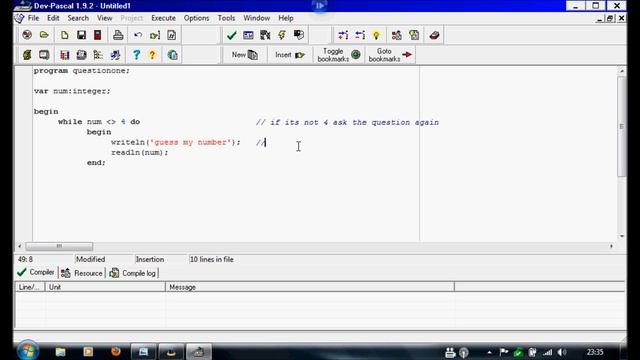
Task: Click the orange question mark icon
Action: 152,55
